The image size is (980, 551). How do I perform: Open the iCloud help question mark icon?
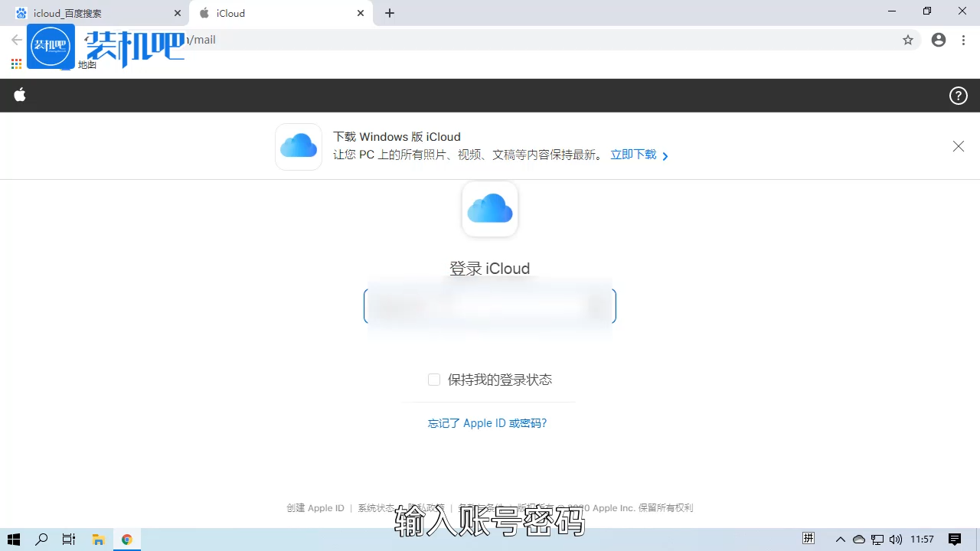tap(958, 95)
